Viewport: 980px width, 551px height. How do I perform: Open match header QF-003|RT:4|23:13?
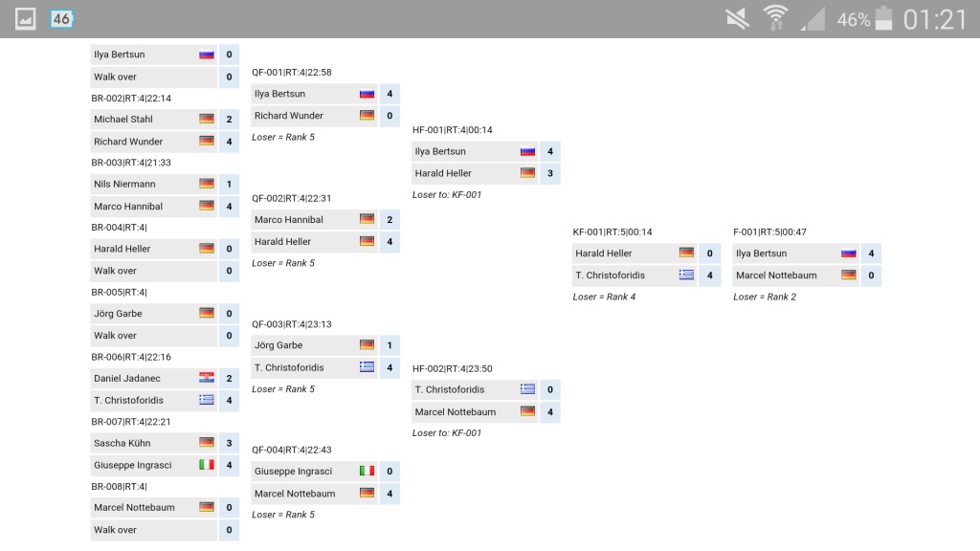click(292, 324)
